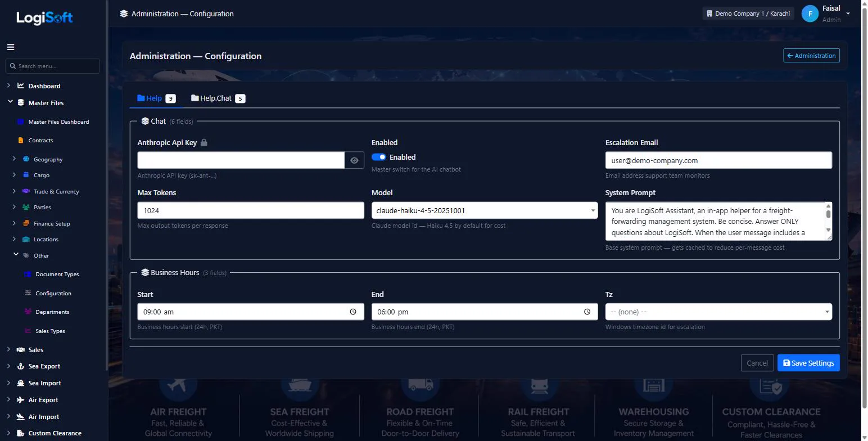Click the Sales Types chart icon
Screen dimensions: 868x441
28,331
